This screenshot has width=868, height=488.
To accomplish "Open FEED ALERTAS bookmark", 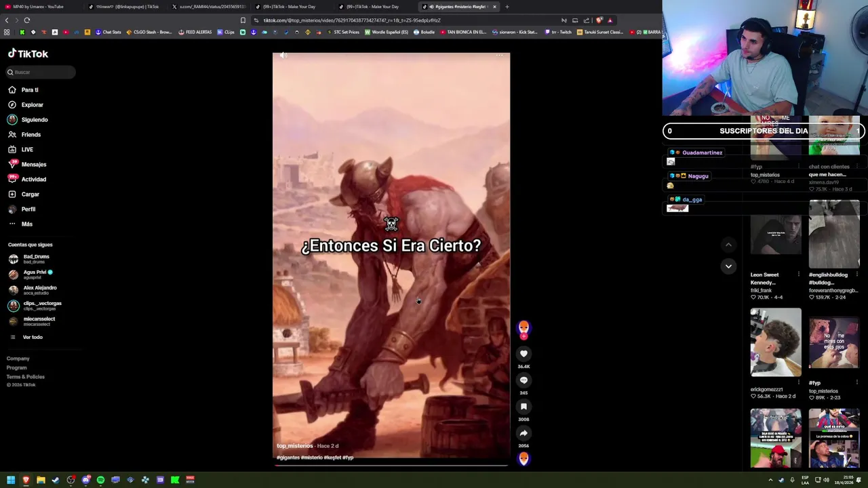I will pyautogui.click(x=195, y=32).
